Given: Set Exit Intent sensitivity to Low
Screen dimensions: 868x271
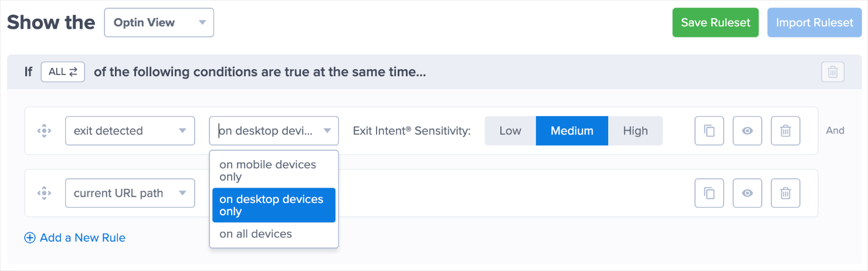Looking at the screenshot, I should [510, 131].
